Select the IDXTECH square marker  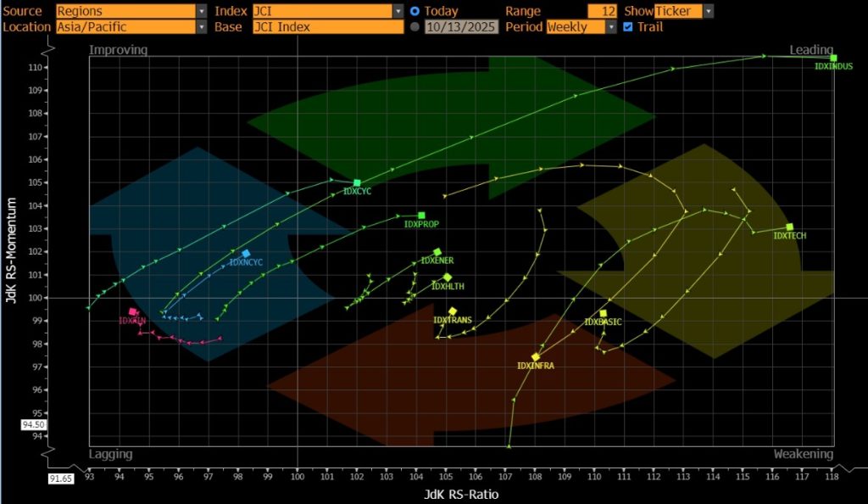(x=789, y=227)
